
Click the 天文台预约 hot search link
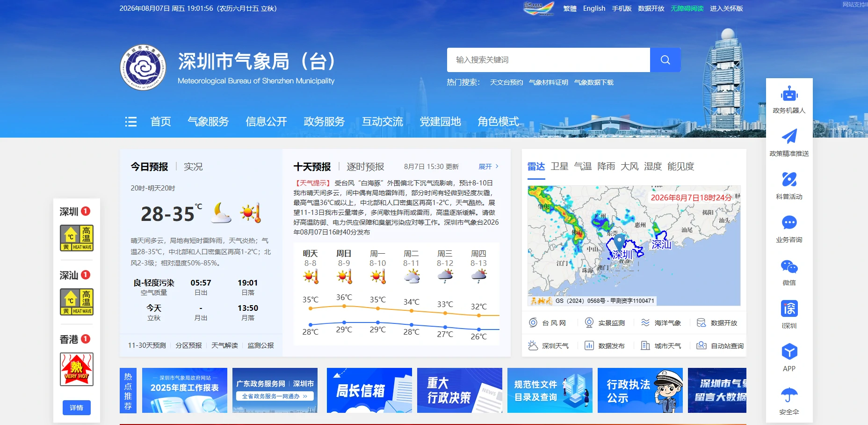pyautogui.click(x=506, y=82)
